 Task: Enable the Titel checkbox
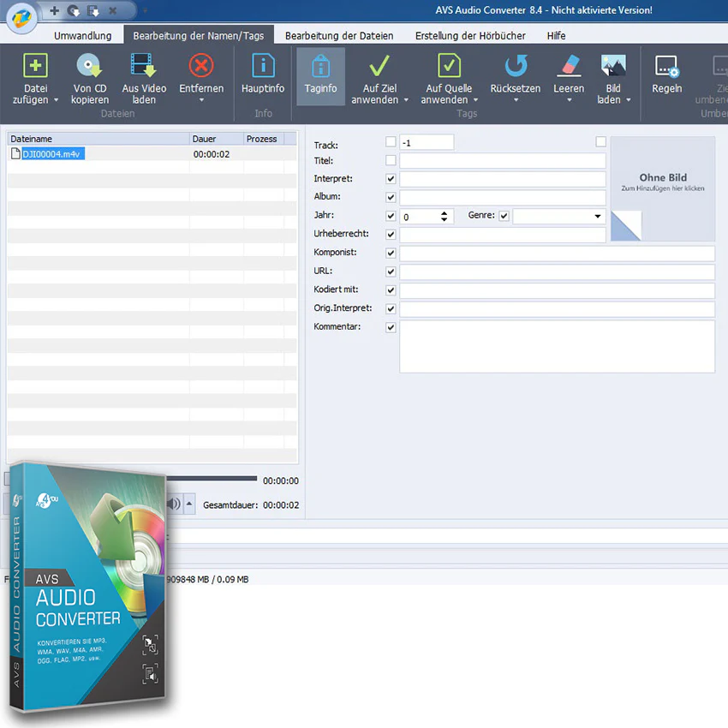point(391,160)
